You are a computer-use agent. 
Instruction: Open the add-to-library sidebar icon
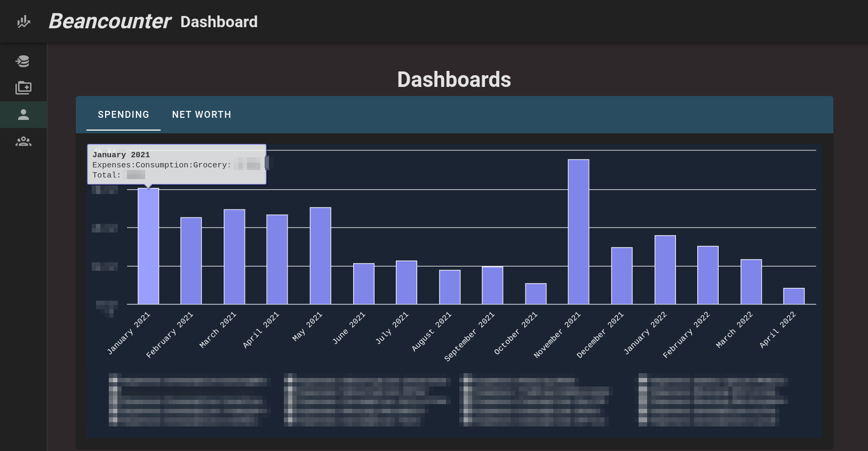click(x=23, y=88)
